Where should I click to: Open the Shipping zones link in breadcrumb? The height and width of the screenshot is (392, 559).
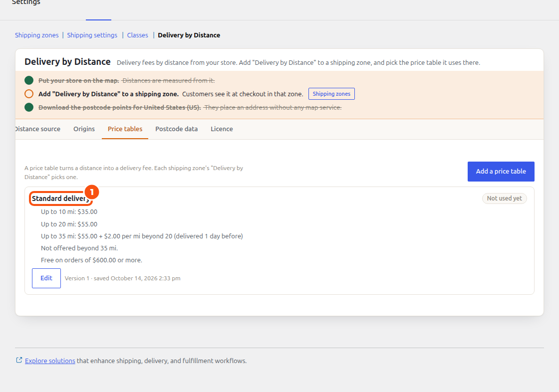click(x=37, y=35)
